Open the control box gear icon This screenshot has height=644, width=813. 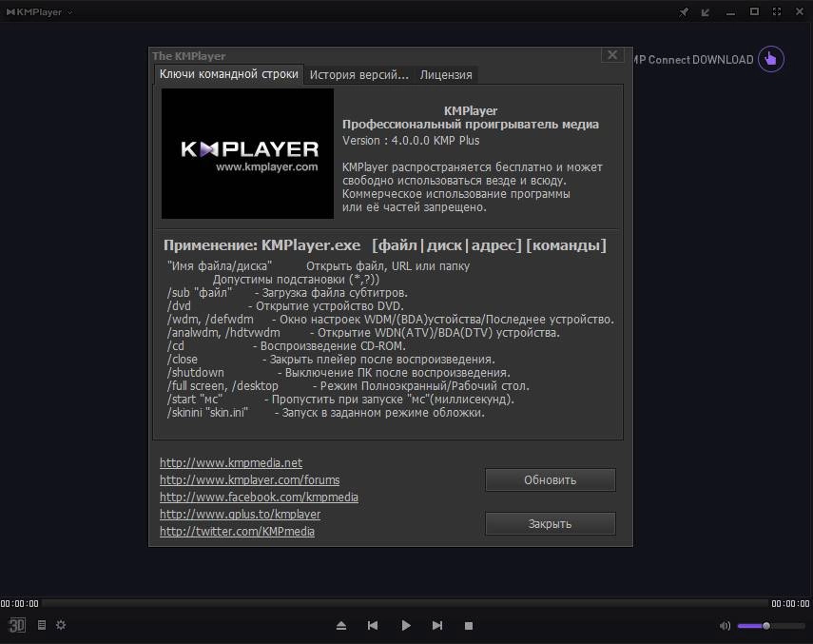[x=61, y=625]
